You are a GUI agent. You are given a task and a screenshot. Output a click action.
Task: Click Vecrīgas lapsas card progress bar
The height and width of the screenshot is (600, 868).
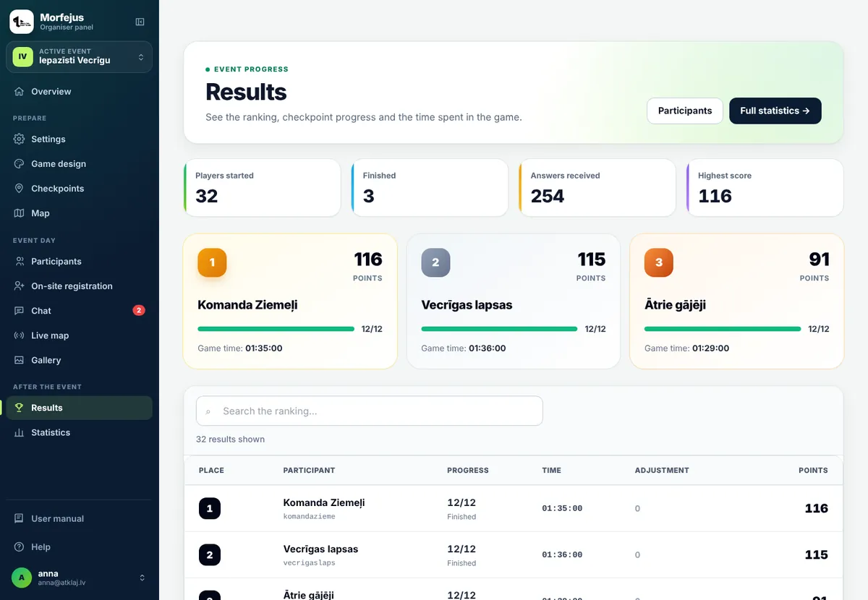click(x=500, y=329)
